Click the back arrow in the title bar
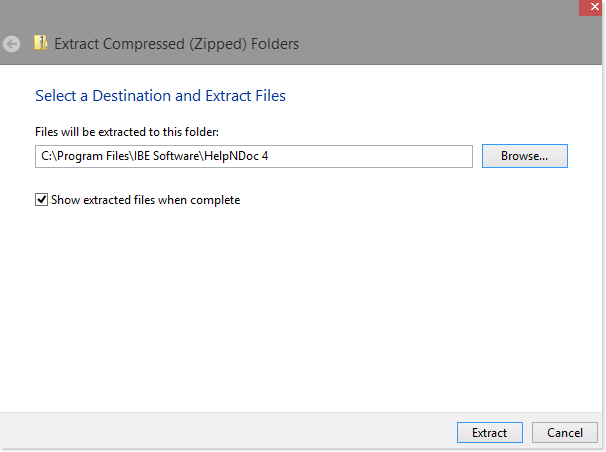606x452 pixels. 12,44
